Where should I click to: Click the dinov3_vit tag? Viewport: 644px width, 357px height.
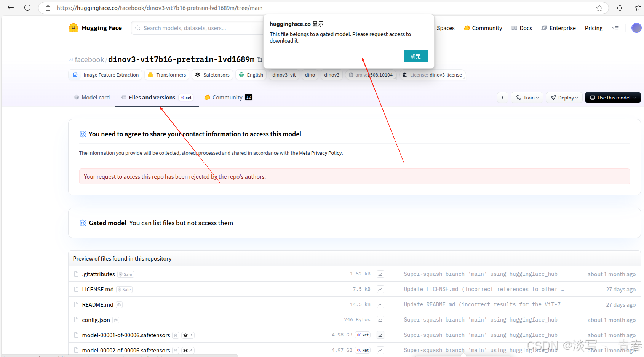pos(284,75)
